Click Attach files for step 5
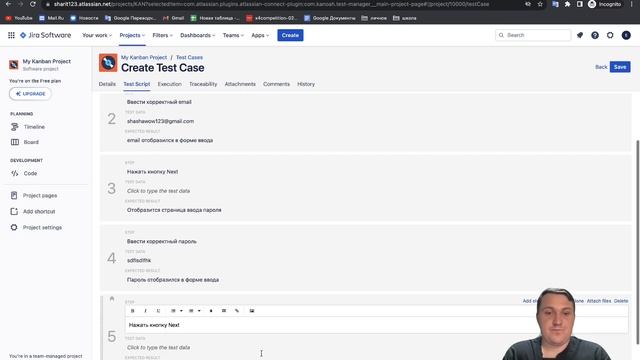Image resolution: width=640 pixels, height=360 pixels. 599,301
